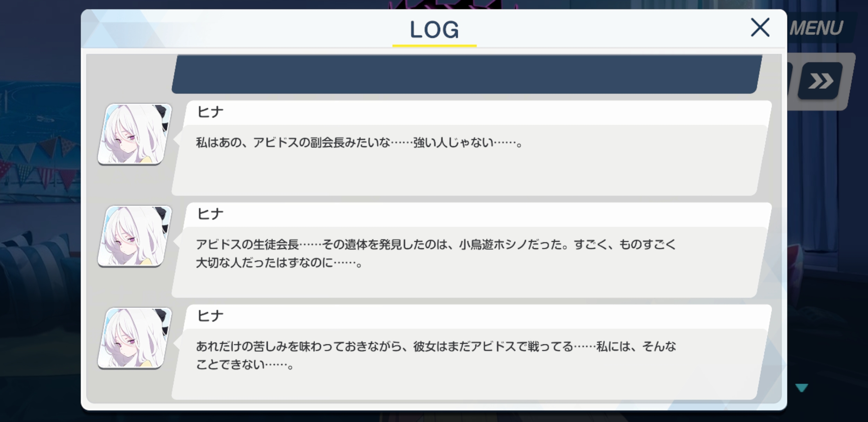
Task: Click the yellow underline beneath LOG
Action: coord(434,46)
